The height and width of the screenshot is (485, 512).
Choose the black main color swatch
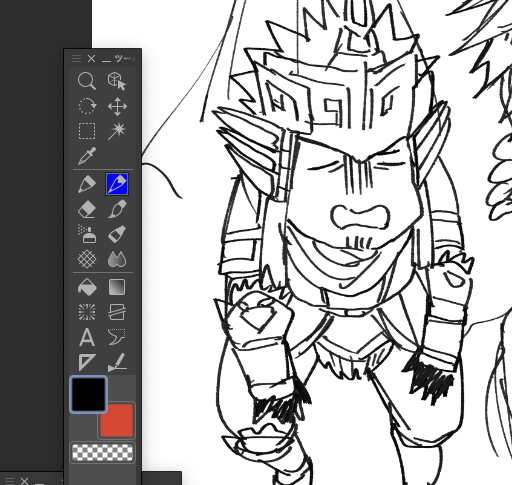pos(88,395)
